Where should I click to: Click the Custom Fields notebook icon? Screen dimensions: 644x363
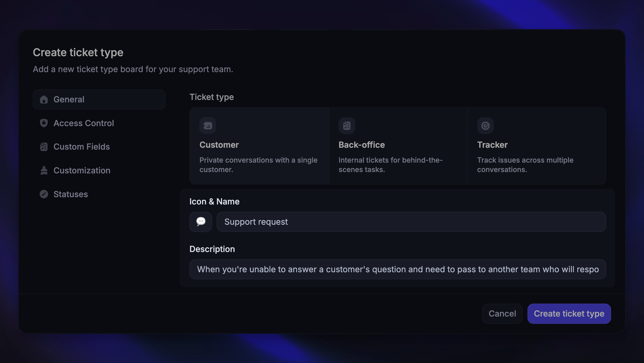tap(44, 147)
